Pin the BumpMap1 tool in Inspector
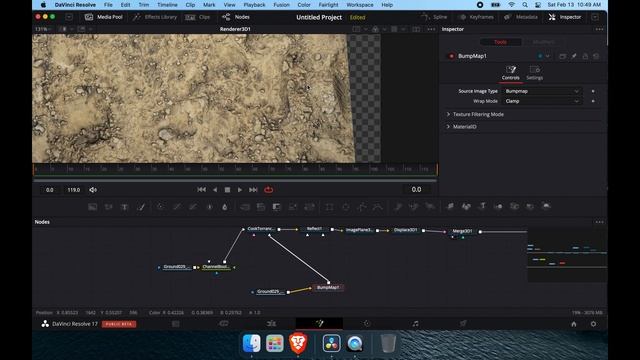 point(574,56)
